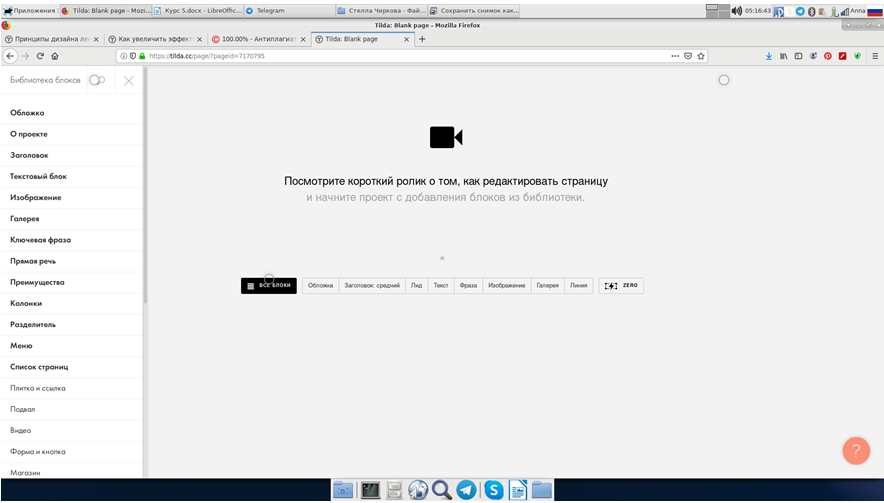
Task: Open a new Firefox tab
Action: click(x=422, y=39)
